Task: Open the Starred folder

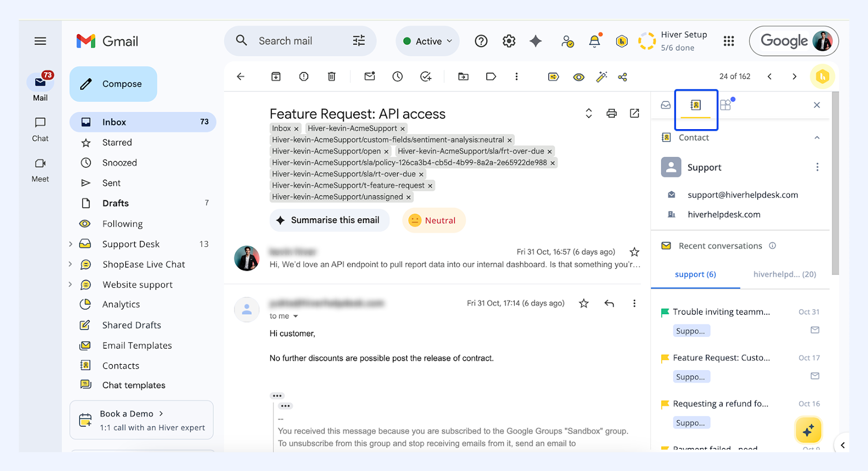Action: coord(143,143)
